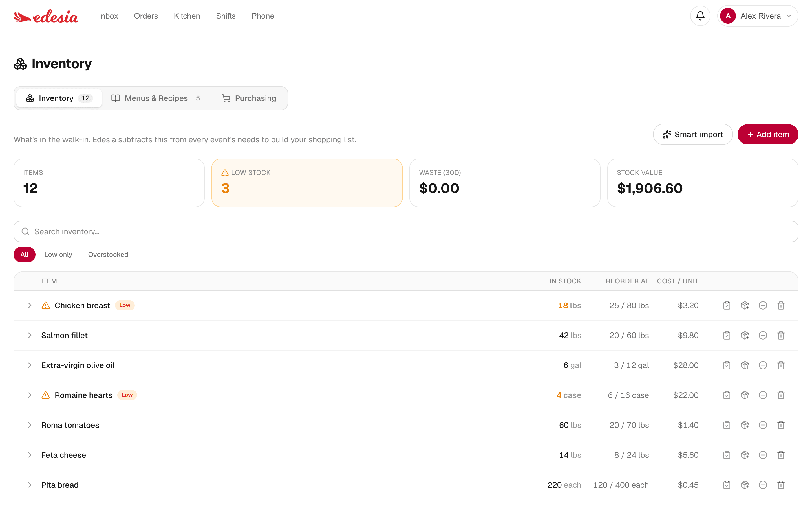Viewport: 812px width, 508px height.
Task: Switch to the Purchasing tab
Action: click(249, 98)
